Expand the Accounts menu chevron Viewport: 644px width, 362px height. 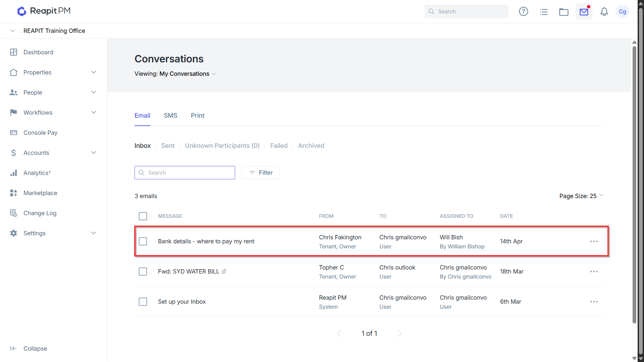point(94,153)
